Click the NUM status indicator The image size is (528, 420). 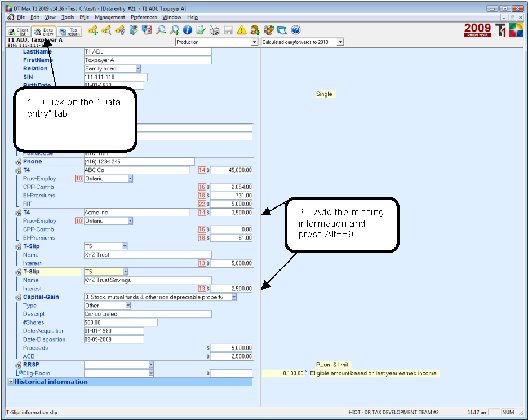(x=508, y=412)
